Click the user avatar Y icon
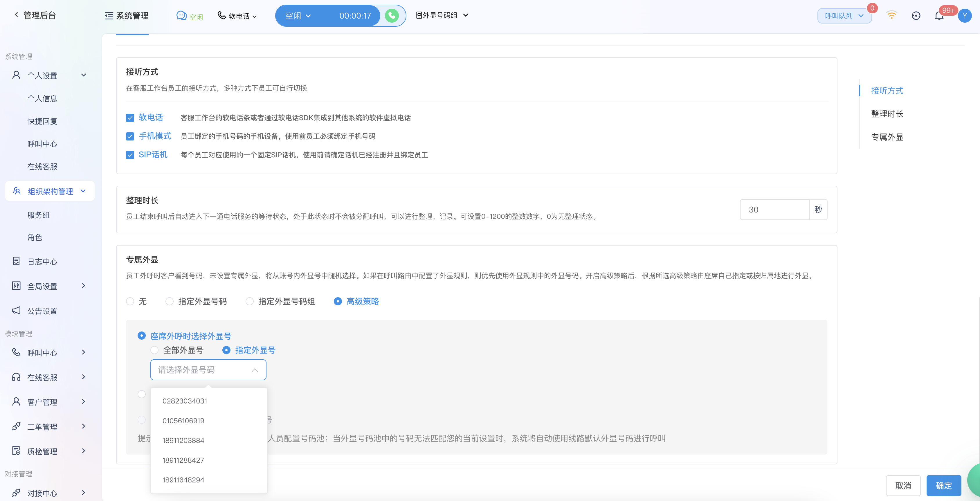Image resolution: width=980 pixels, height=501 pixels. point(964,16)
